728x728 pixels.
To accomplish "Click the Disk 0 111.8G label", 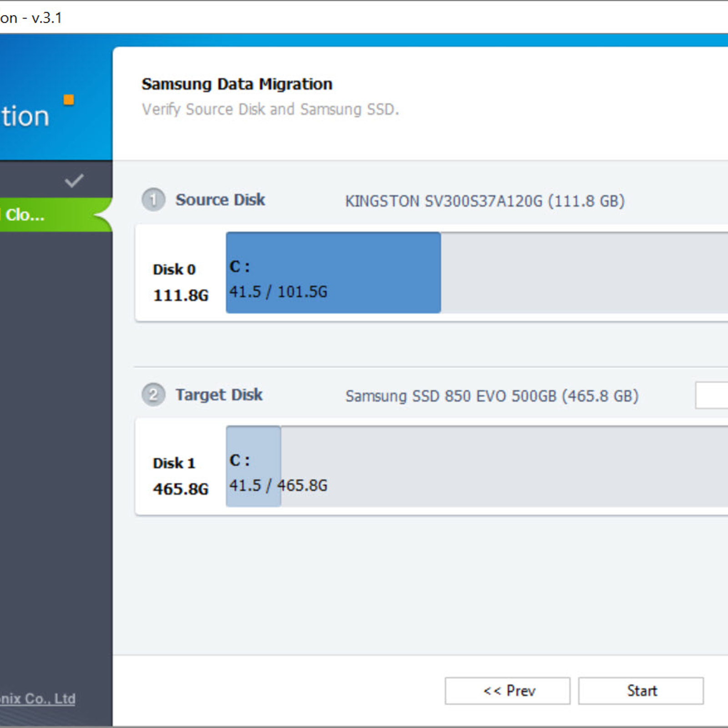I will [180, 282].
